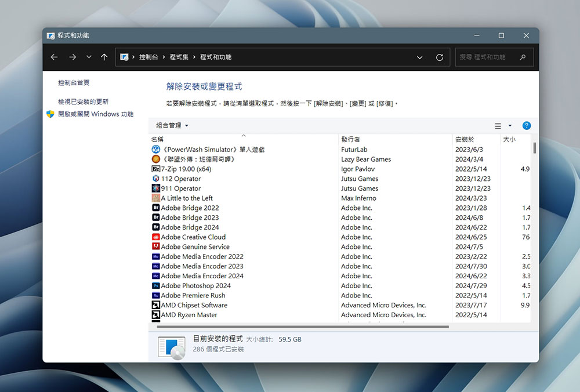The width and height of the screenshot is (580, 392).
Task: Open the recent locations dropdown arrow
Action: pyautogui.click(x=89, y=57)
